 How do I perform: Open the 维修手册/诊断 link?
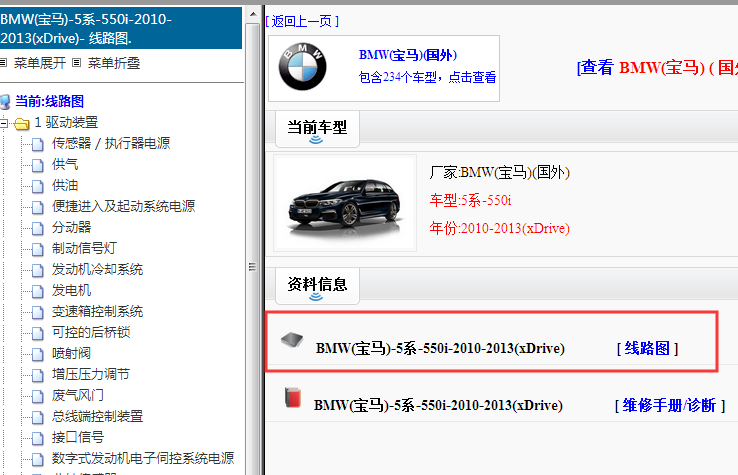[x=669, y=405]
